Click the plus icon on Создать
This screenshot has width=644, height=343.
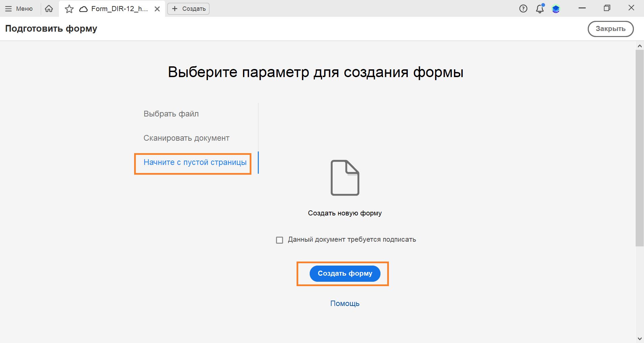tap(175, 8)
